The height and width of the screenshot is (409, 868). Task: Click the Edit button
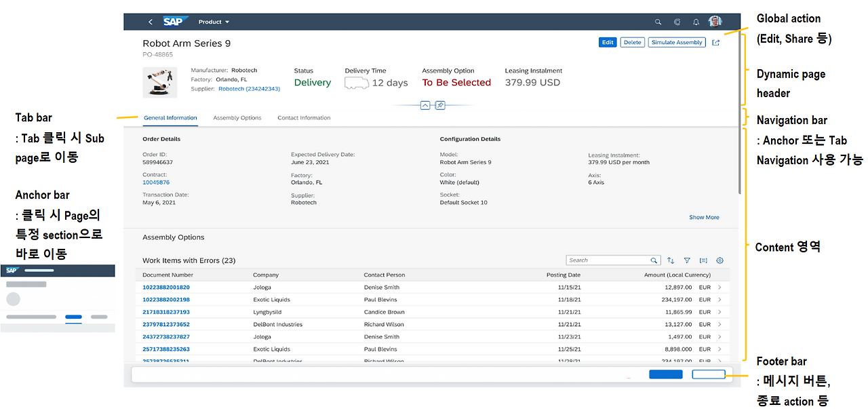[x=607, y=42]
